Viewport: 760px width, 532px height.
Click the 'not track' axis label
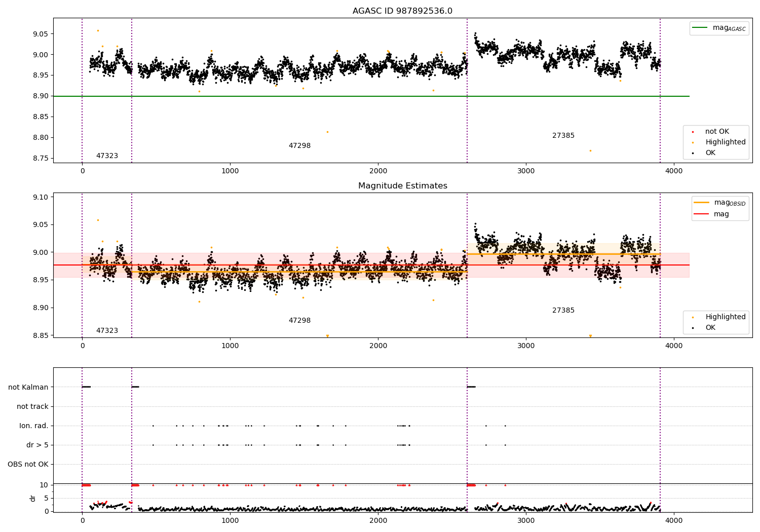point(32,406)
